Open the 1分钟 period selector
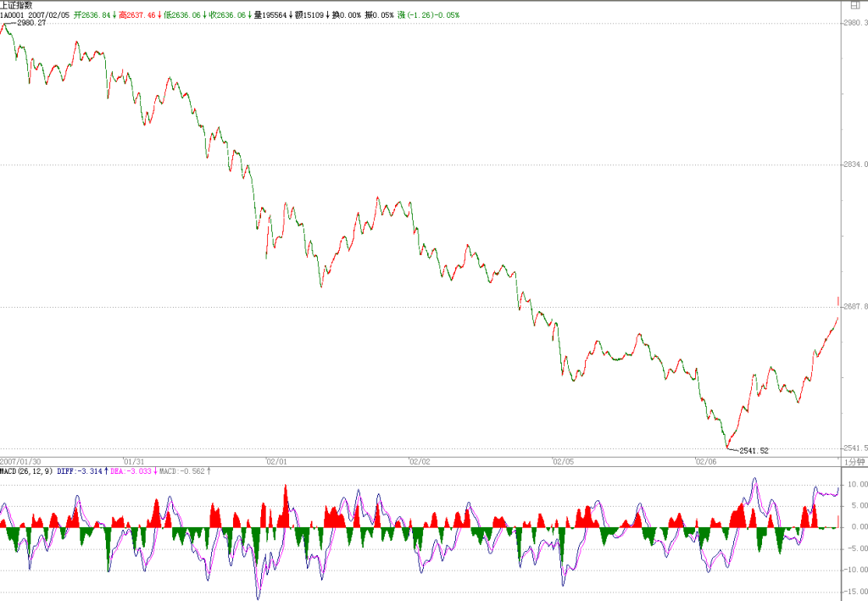Viewport: 868px width, 601px height. [854, 461]
